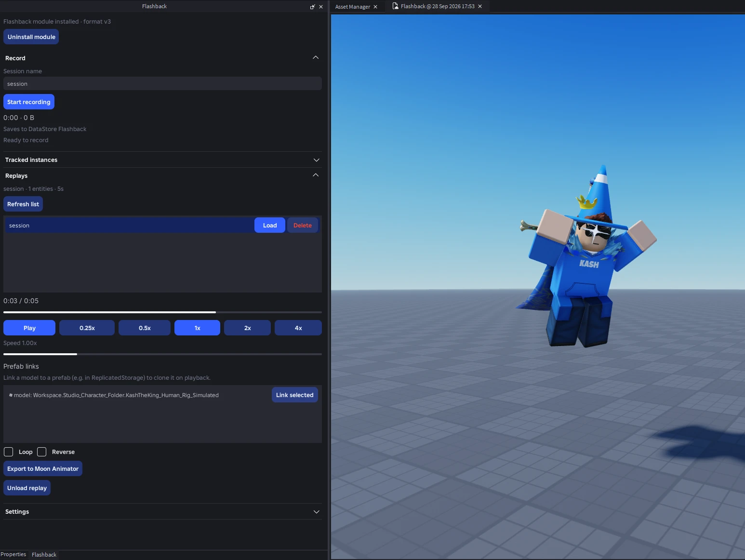Load the session replay

[x=270, y=225]
